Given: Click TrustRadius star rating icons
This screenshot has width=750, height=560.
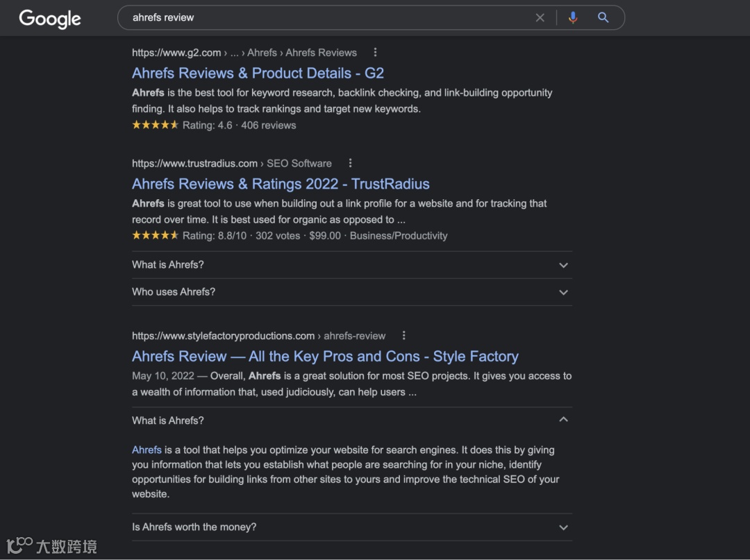Looking at the screenshot, I should point(155,235).
